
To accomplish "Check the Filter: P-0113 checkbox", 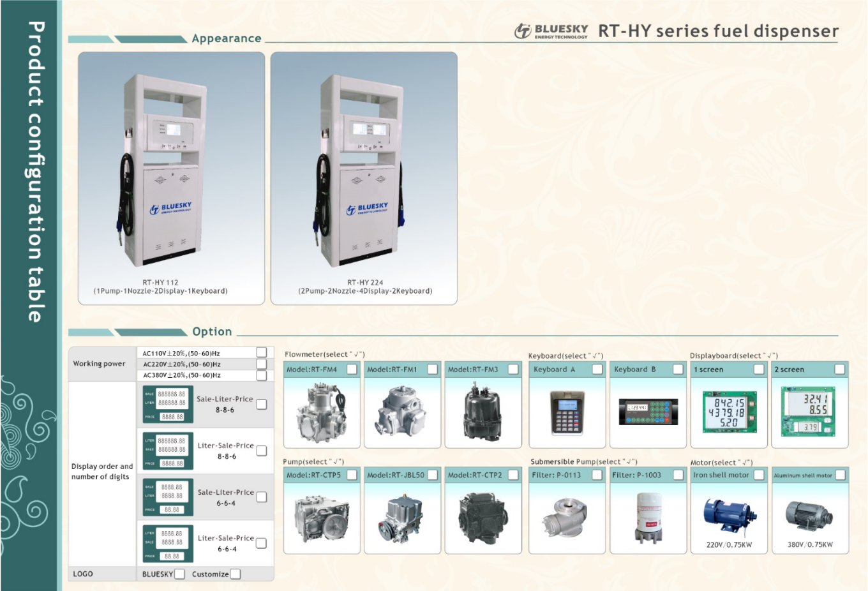I will (597, 475).
